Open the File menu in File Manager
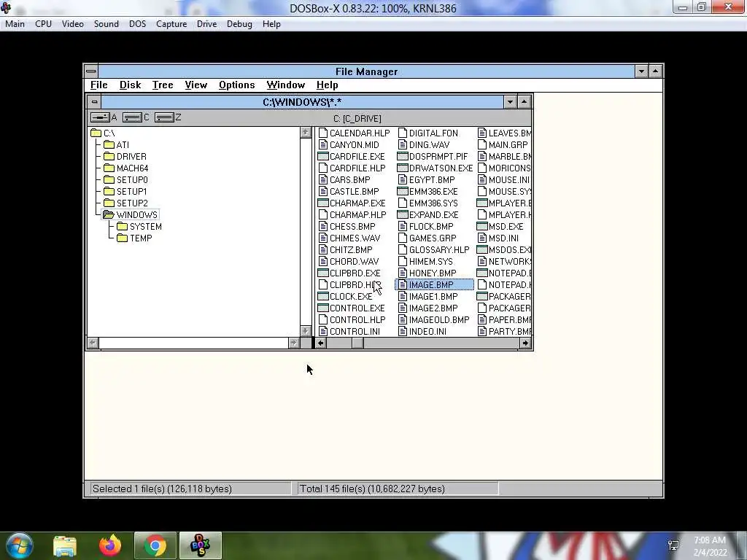This screenshot has height=560, width=747. point(99,85)
